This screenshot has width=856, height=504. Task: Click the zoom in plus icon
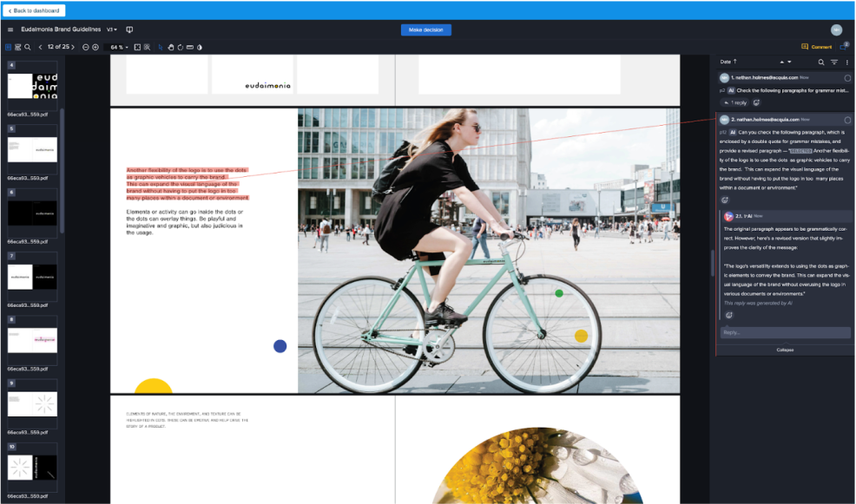[x=95, y=47]
